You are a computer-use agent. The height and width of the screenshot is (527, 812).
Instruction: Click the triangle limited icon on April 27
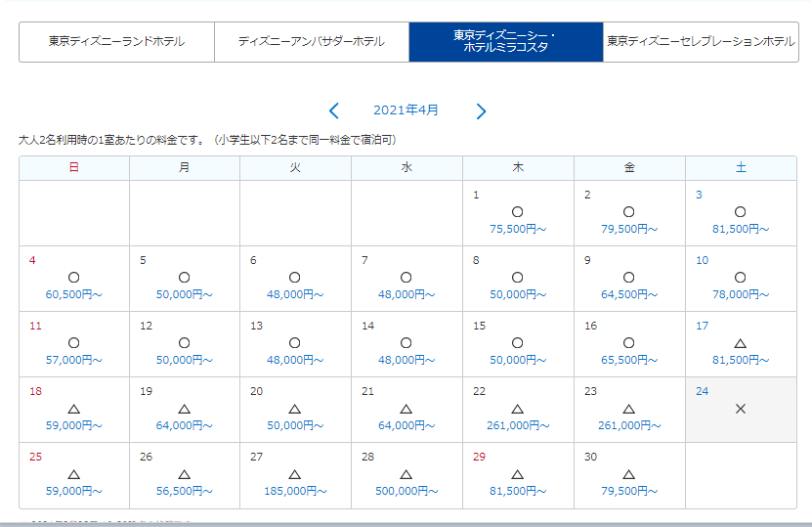[x=295, y=474]
